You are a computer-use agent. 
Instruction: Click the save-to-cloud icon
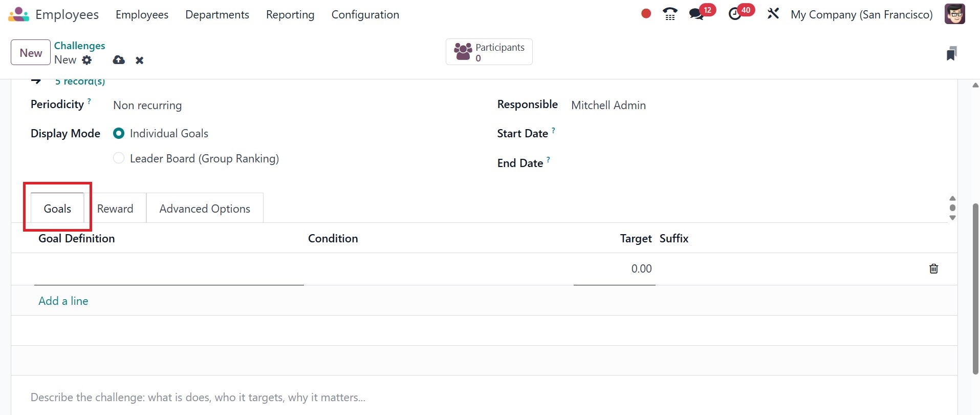coord(119,60)
